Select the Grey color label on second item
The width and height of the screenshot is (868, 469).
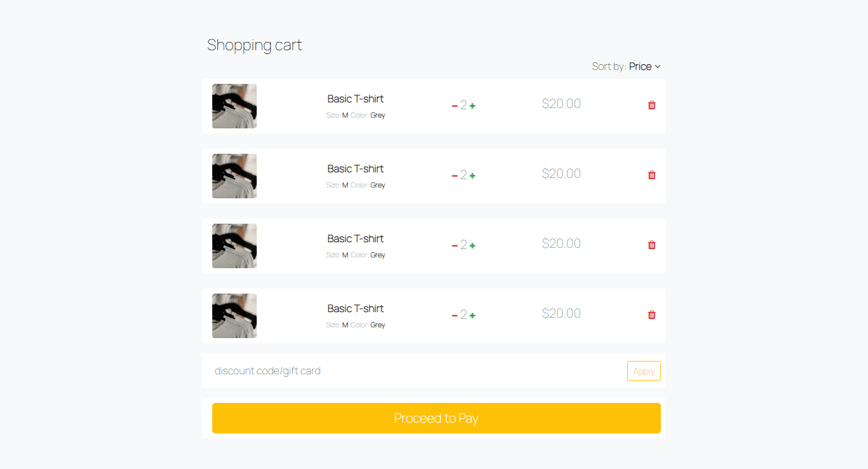pyautogui.click(x=377, y=185)
